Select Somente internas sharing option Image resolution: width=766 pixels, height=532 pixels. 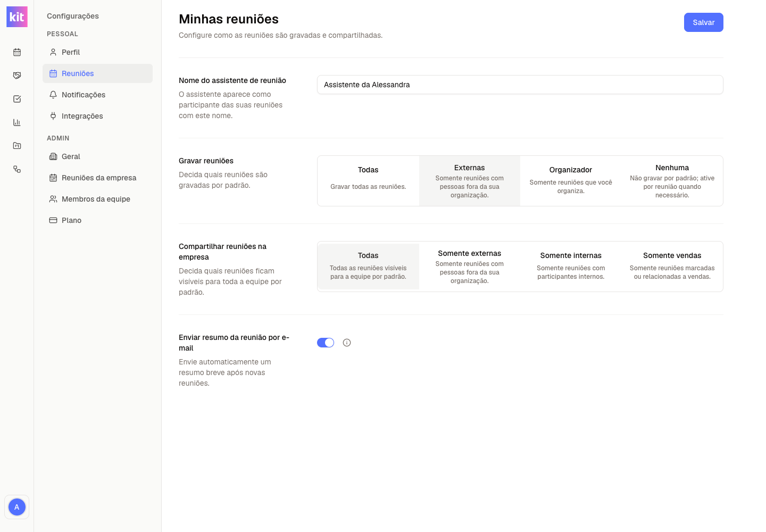571,267
